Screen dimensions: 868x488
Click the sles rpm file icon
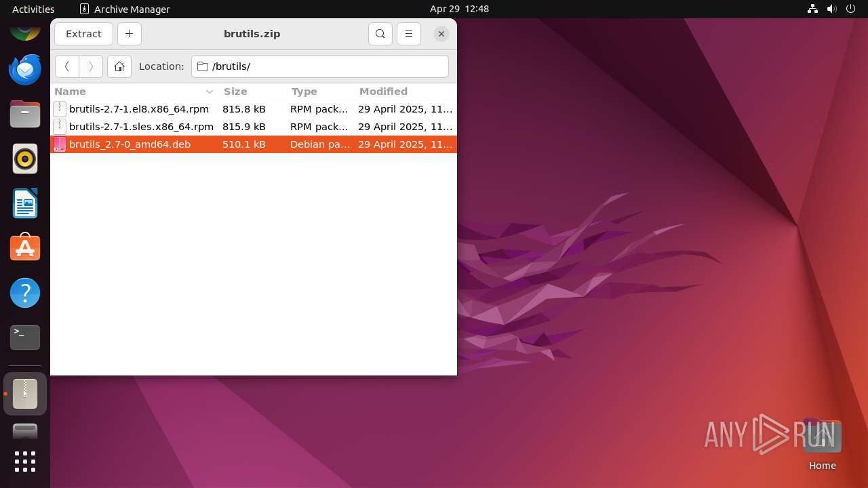(60, 127)
